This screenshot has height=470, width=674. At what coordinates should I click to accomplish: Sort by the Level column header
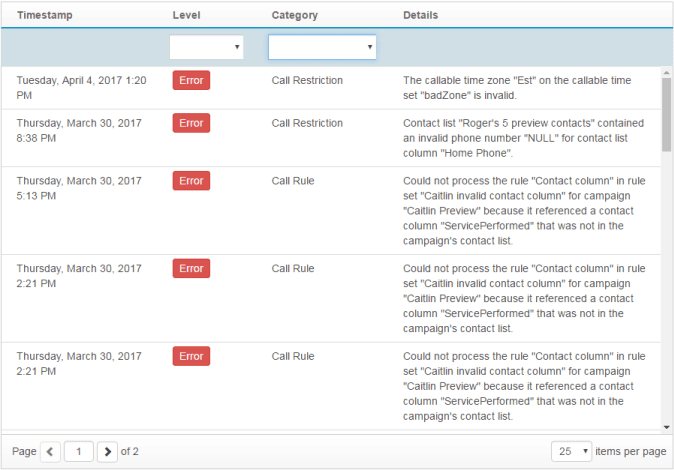(186, 15)
